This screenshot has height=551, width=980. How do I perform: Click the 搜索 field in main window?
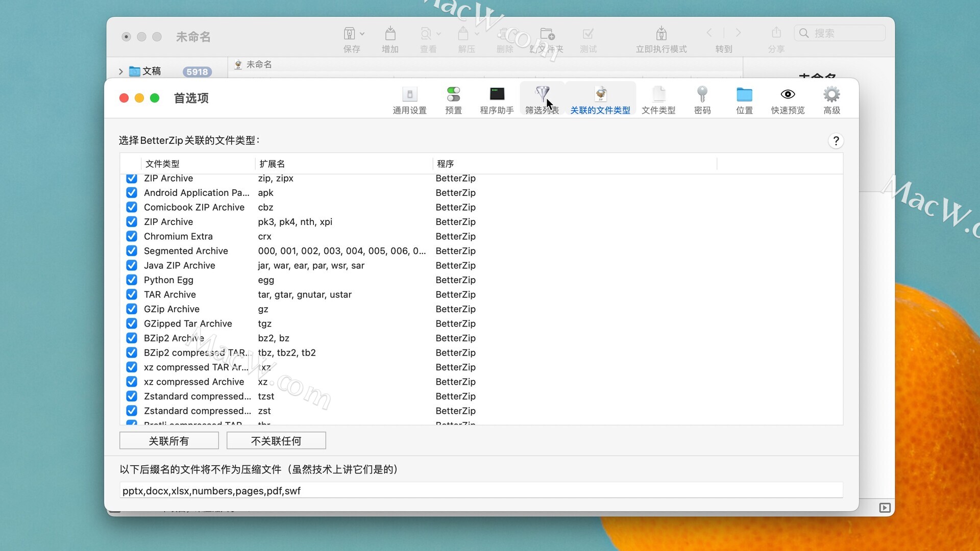840,33
